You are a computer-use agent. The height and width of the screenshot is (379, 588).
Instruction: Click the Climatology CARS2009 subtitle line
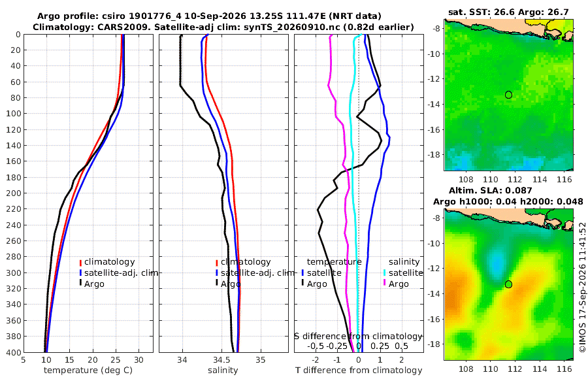223,27
